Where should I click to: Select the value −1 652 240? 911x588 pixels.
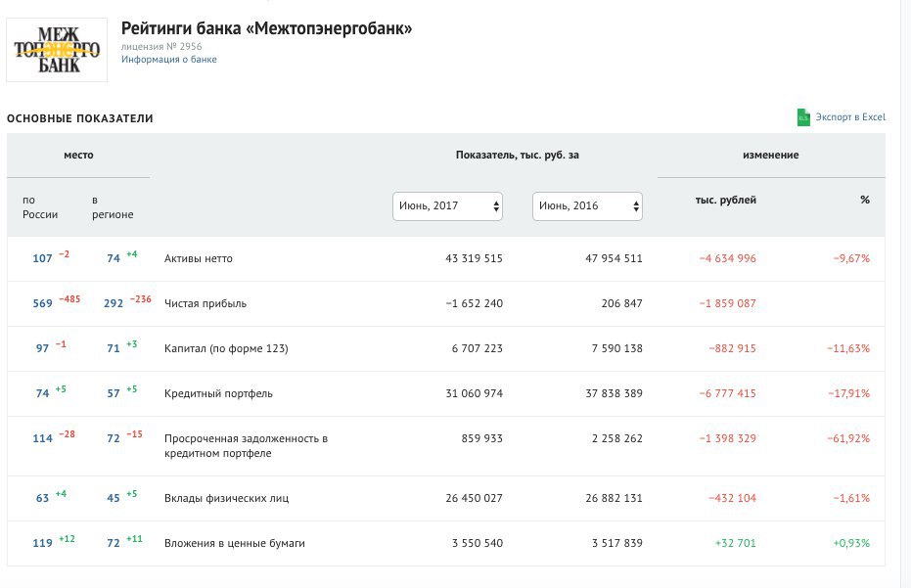coord(474,303)
